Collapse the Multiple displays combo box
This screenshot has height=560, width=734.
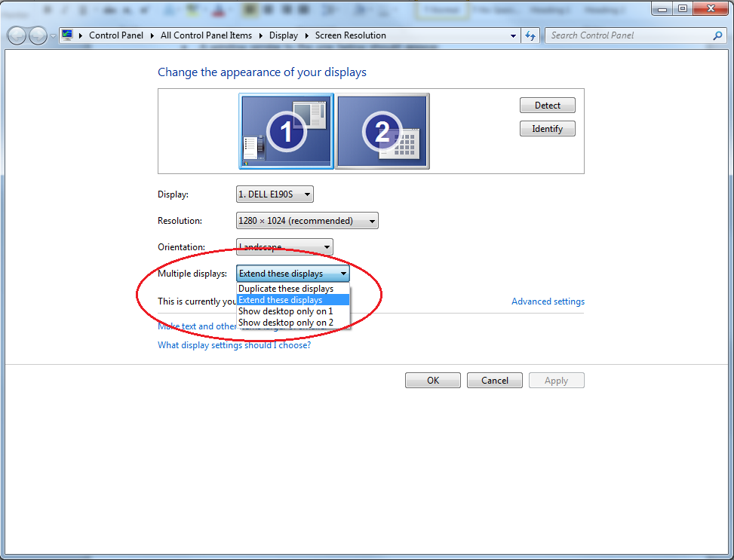(293, 274)
